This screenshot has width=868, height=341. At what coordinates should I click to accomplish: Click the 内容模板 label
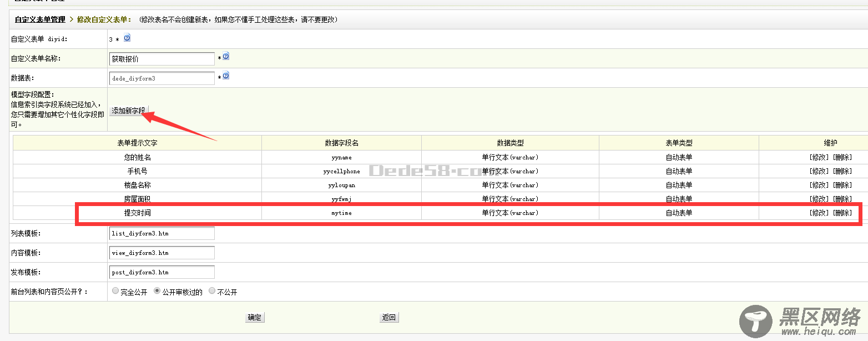click(x=26, y=253)
